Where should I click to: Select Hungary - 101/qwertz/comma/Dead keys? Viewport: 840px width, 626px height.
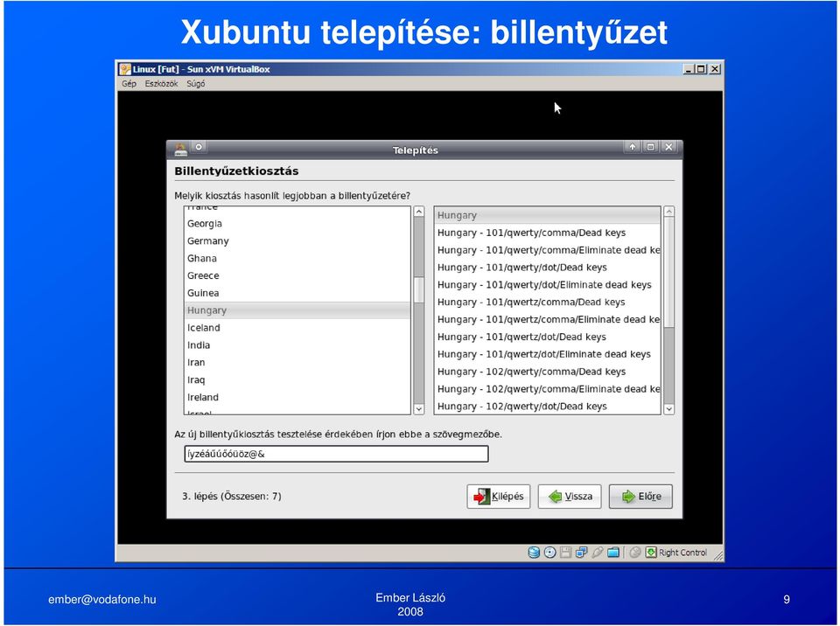click(x=548, y=302)
